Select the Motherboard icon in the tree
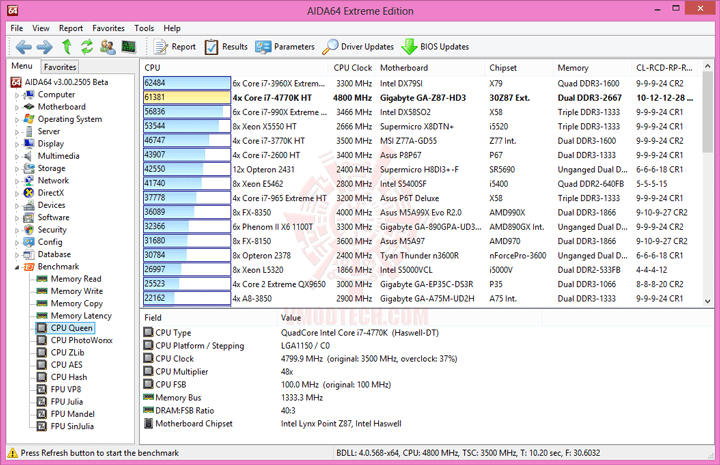Screen dimensions: 720x465 [x=29, y=106]
